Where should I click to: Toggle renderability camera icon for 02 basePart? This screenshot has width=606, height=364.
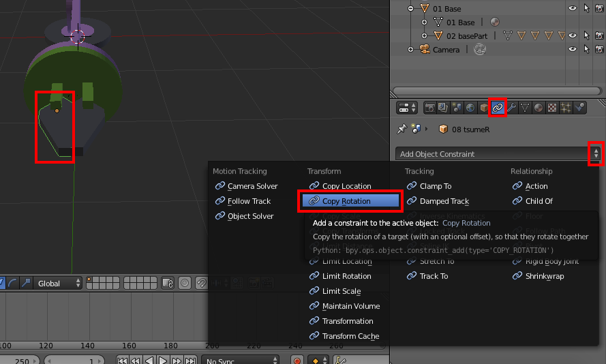599,35
